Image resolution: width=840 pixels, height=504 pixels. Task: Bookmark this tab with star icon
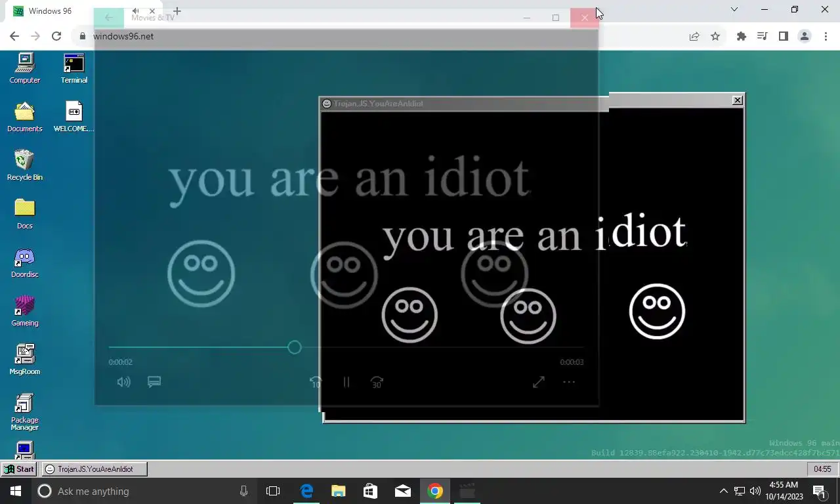pyautogui.click(x=715, y=36)
